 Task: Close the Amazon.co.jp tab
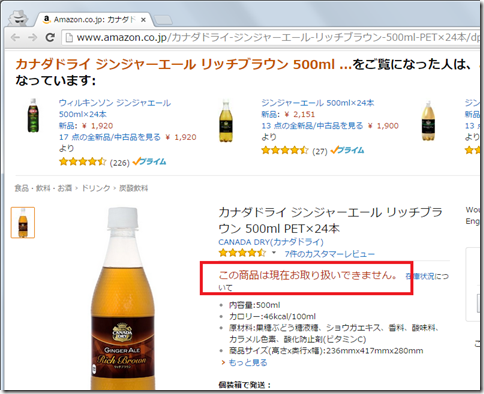(x=143, y=20)
